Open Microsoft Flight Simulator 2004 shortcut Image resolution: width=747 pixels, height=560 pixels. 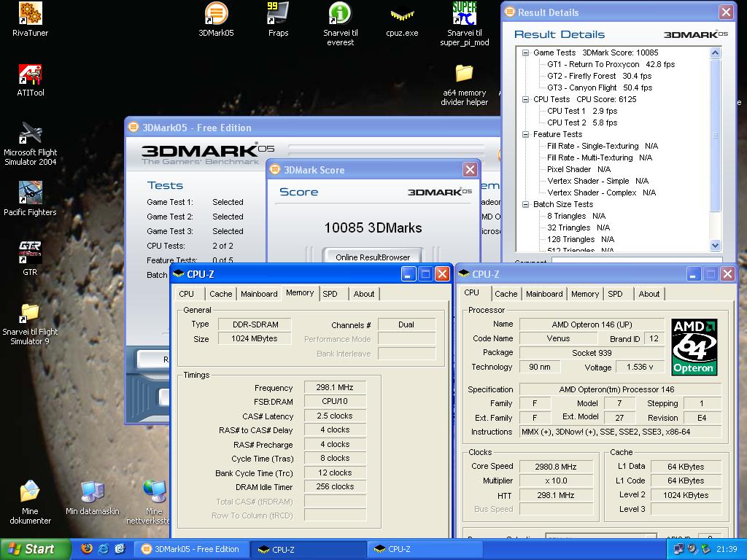[30, 144]
